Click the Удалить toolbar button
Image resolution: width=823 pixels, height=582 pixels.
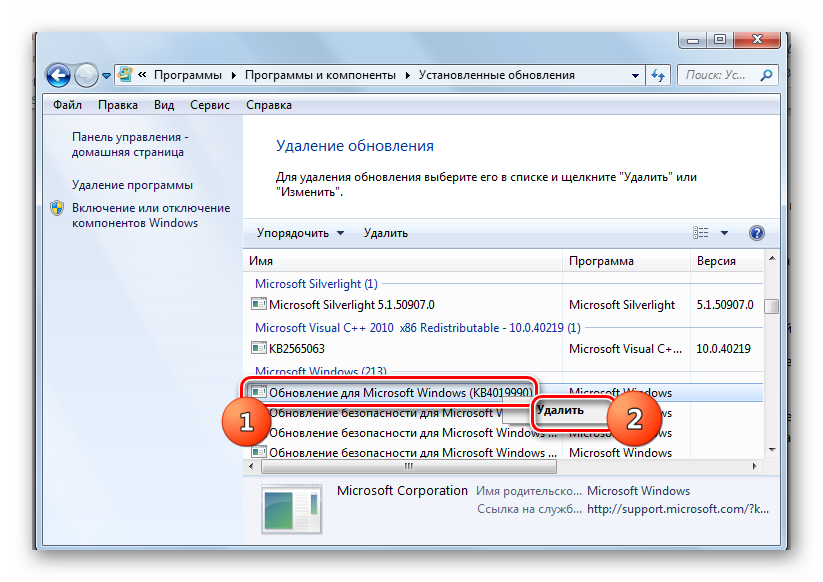tap(386, 233)
